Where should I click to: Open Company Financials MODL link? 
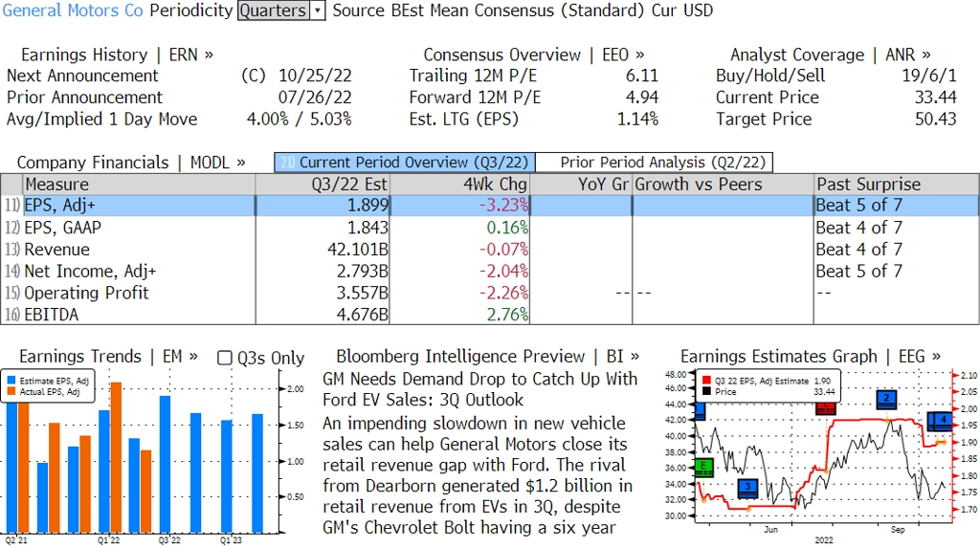pos(131,163)
